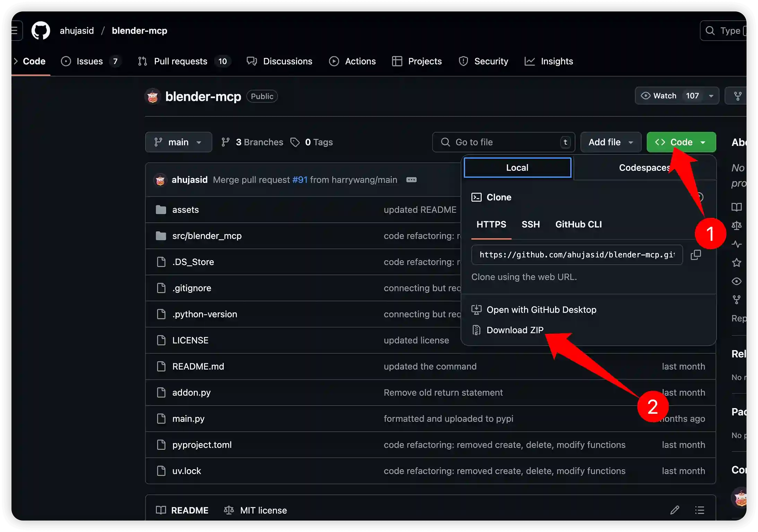Open the README outline list icon
758x532 pixels.
coord(699,510)
